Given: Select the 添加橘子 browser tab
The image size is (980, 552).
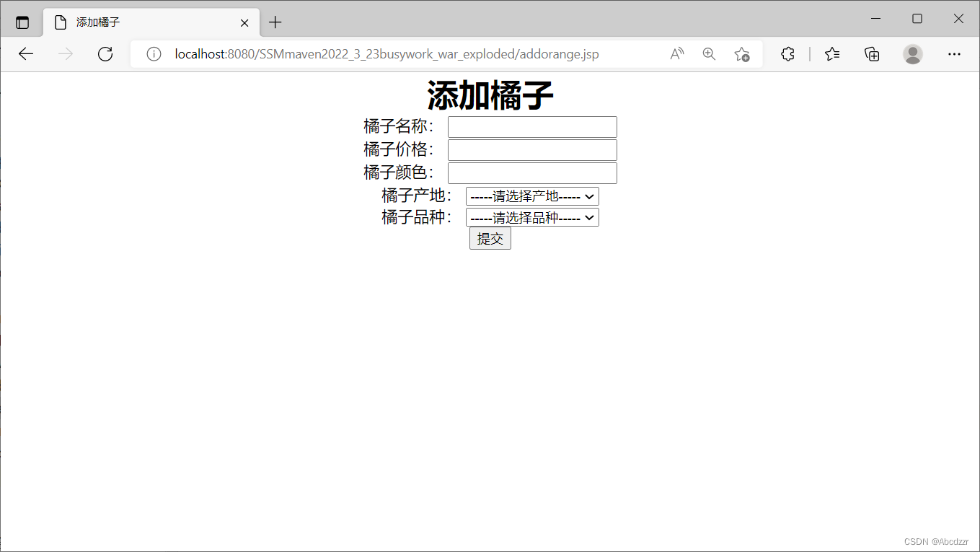Looking at the screenshot, I should click(x=144, y=22).
